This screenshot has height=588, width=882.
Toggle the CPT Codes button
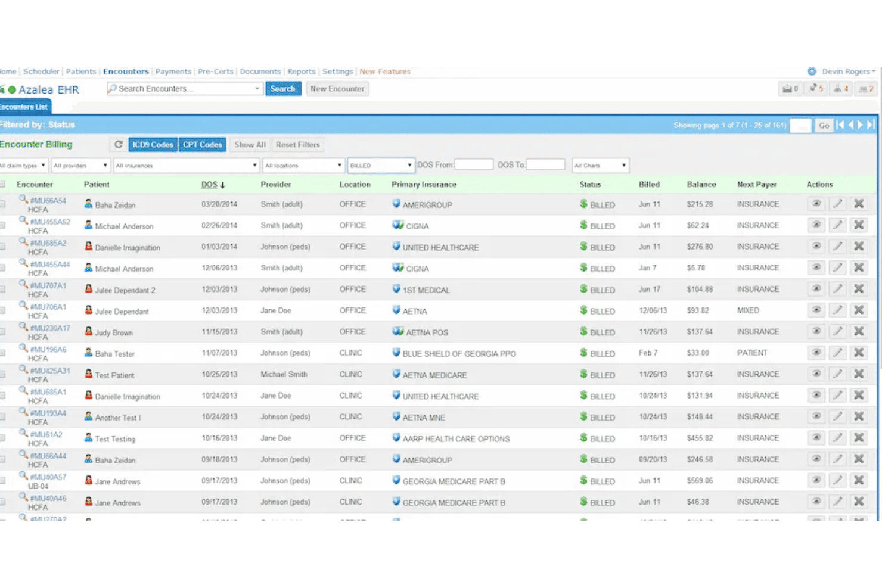coord(203,145)
